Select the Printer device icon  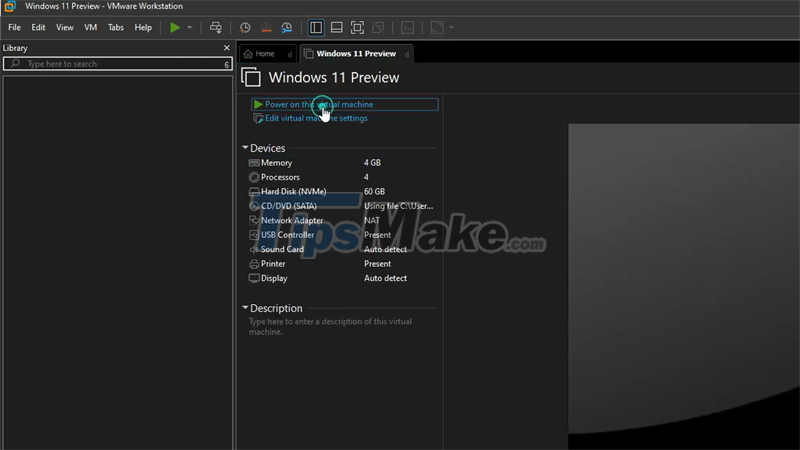254,264
